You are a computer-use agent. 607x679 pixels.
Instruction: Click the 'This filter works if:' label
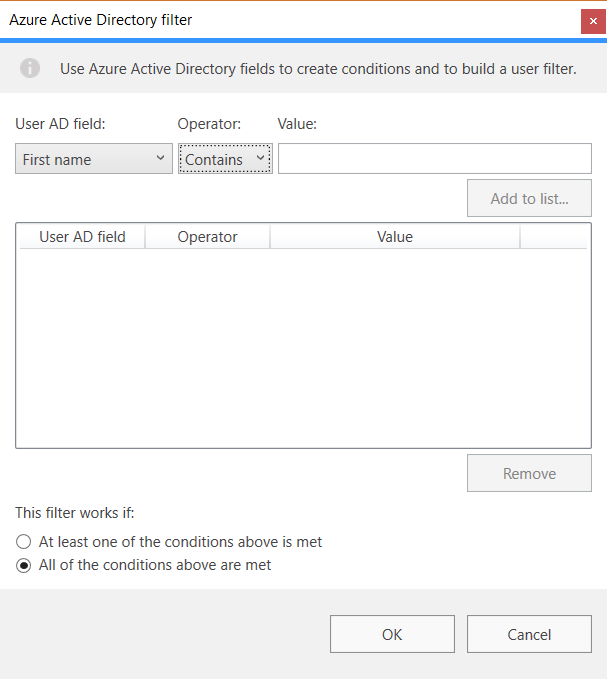75,513
